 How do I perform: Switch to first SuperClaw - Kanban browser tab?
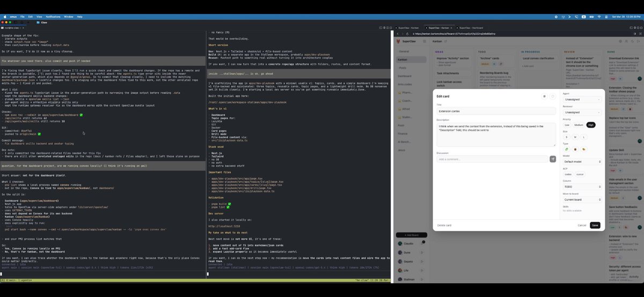[x=407, y=27]
